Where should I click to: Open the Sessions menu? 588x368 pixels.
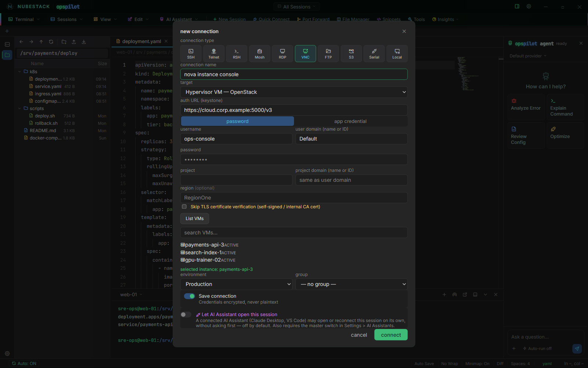coord(67,20)
